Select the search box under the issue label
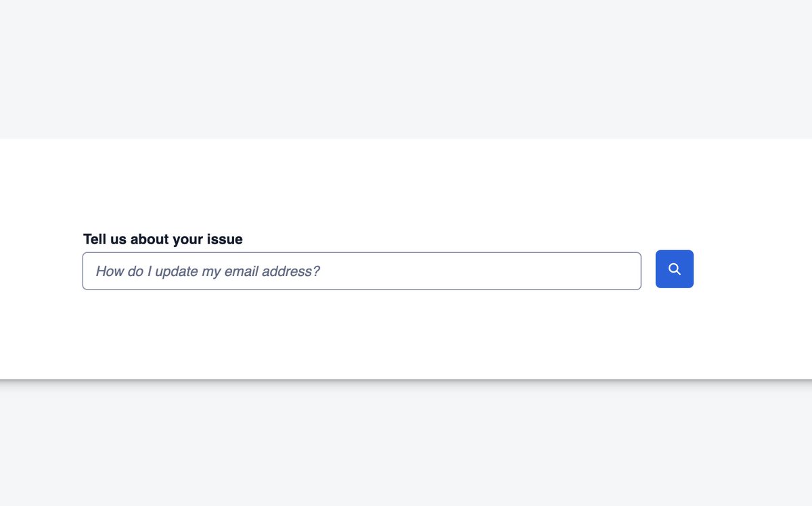Viewport: 812px width, 506px height. tap(361, 271)
